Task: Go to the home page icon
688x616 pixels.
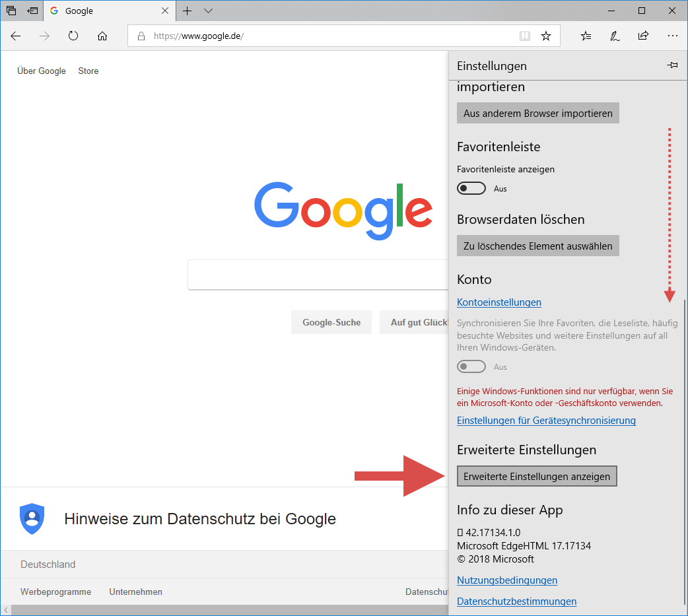Action: tap(102, 36)
